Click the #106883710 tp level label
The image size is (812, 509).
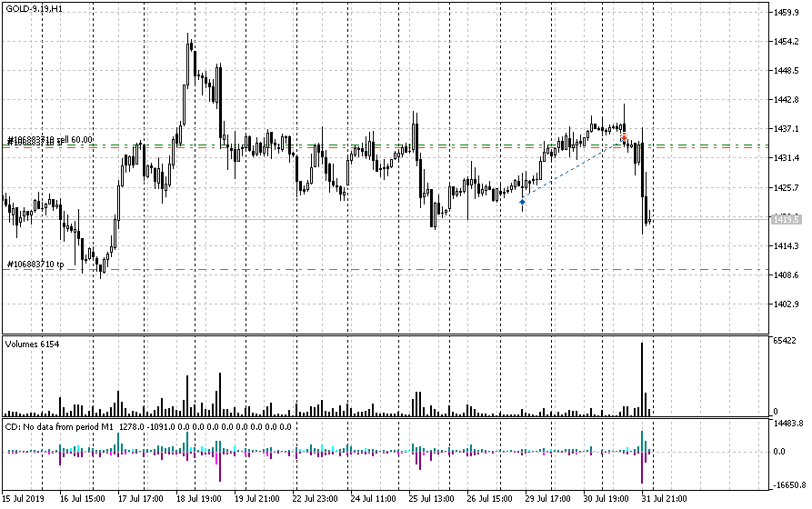(x=35, y=264)
